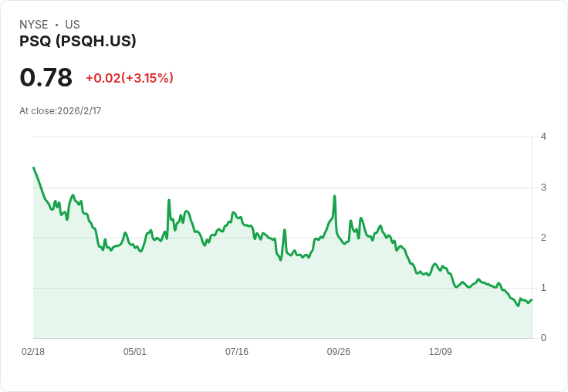Screen dimensions: 568x392
Task: Click the At close 2026/2/17 timestamp
Action: tap(60, 111)
